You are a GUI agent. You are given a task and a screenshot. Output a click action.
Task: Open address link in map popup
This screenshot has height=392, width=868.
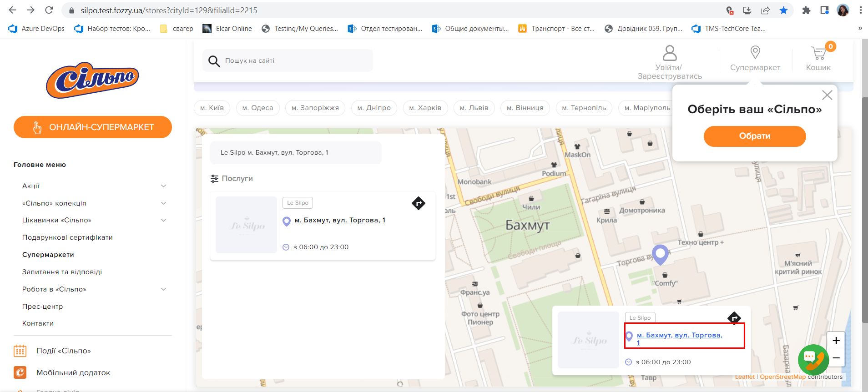tap(680, 339)
